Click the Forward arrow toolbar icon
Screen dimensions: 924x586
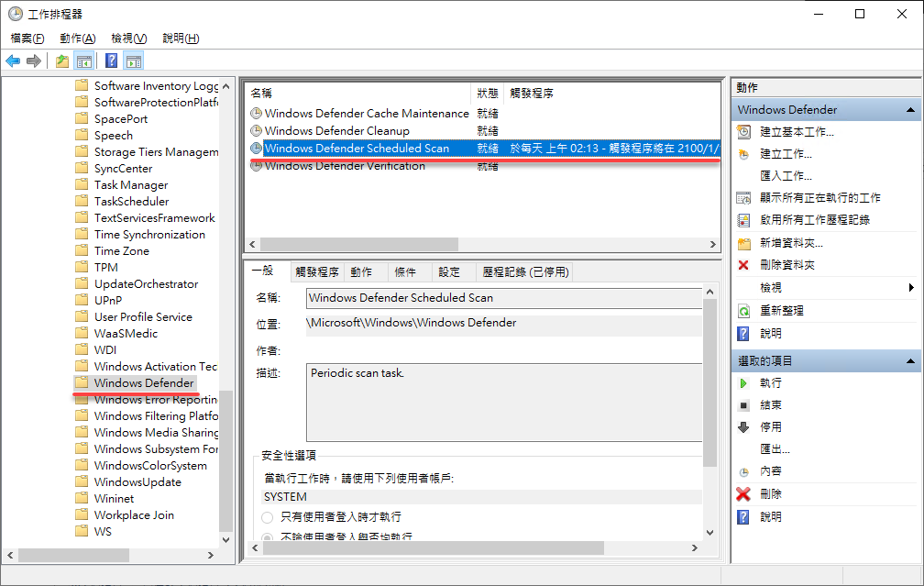point(34,61)
